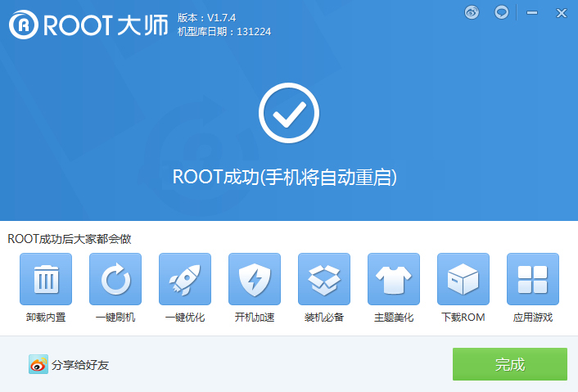The image size is (578, 392).
Task: Select the 开机加速 shield lightning icon
Action: tap(255, 279)
